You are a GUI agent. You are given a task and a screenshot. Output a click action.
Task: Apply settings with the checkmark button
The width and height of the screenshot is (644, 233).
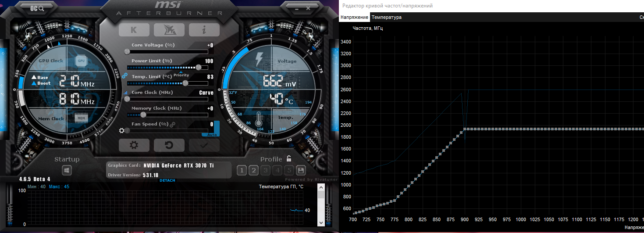pos(204,145)
